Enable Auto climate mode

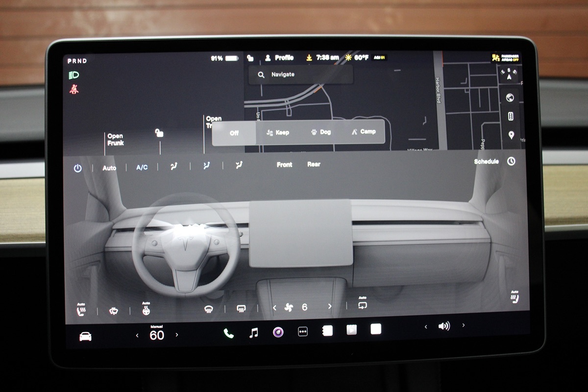109,168
